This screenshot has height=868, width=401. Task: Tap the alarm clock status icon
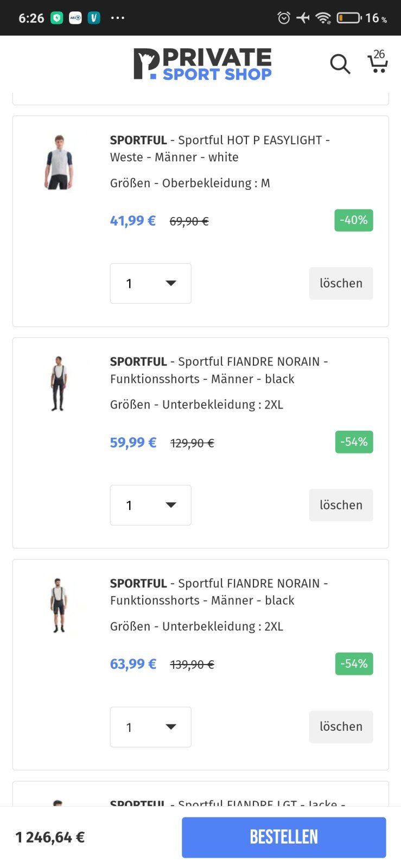point(283,18)
